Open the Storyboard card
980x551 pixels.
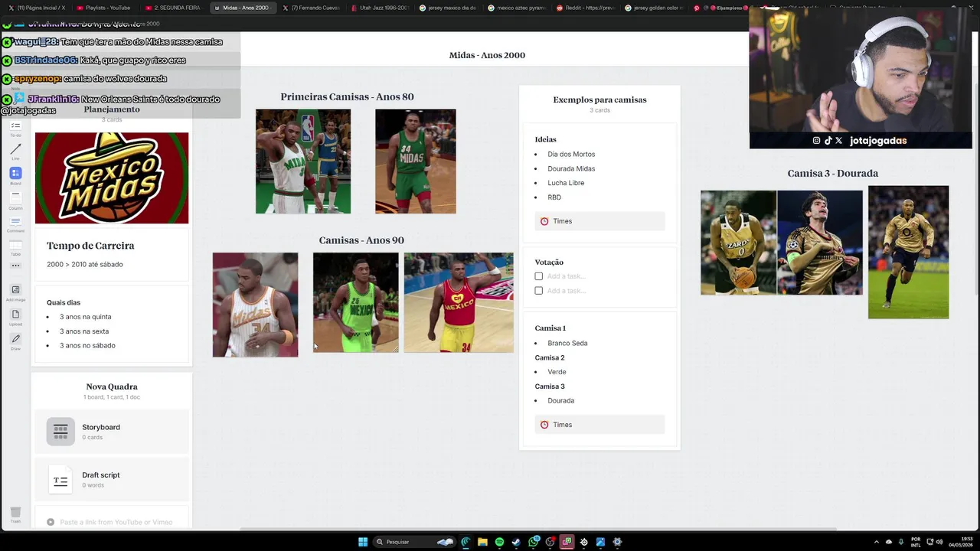coord(112,432)
